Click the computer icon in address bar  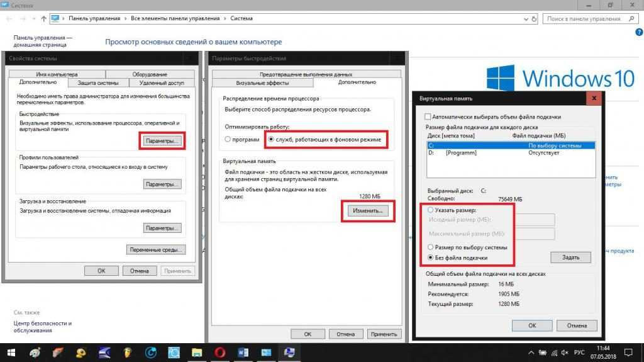[55, 18]
